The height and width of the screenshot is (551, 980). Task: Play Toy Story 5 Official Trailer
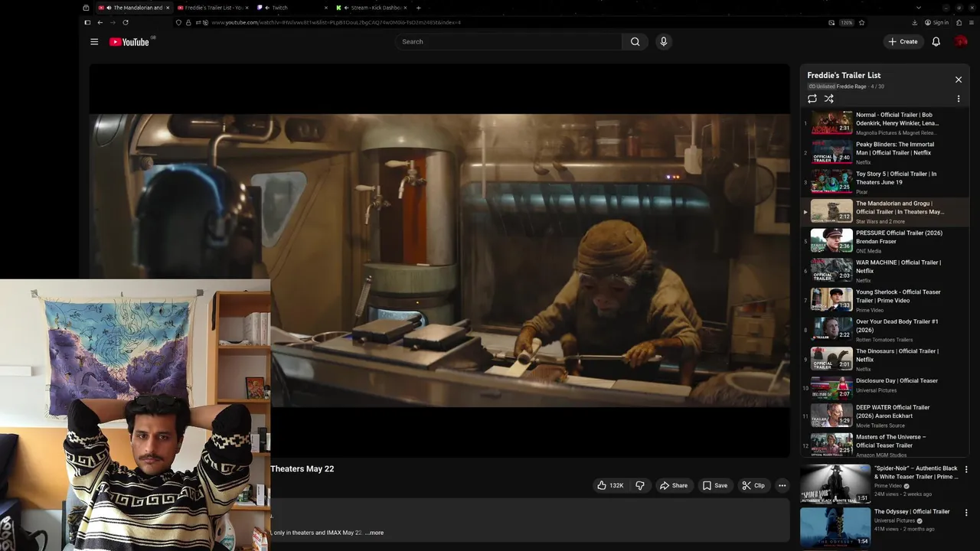tap(884, 182)
